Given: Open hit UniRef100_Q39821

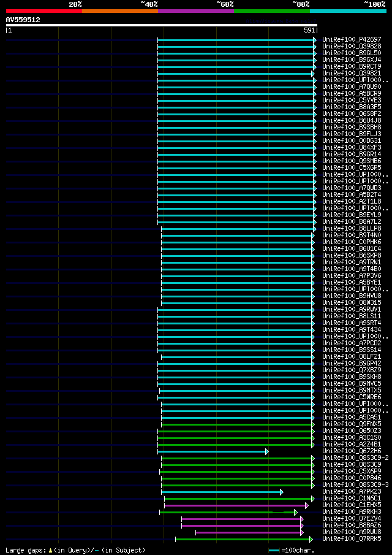Looking at the screenshot, I should click(x=352, y=73).
